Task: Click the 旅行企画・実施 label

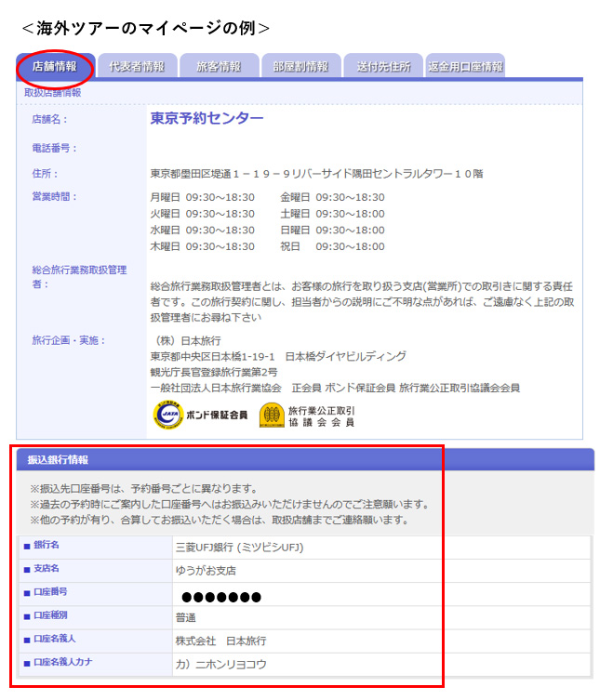Action: [x=68, y=340]
